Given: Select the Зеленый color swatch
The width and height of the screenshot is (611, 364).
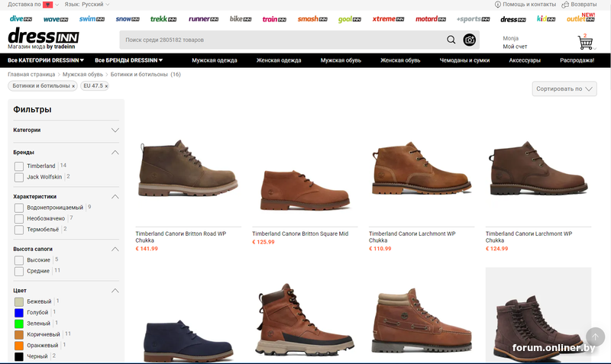Looking at the screenshot, I should tap(18, 324).
